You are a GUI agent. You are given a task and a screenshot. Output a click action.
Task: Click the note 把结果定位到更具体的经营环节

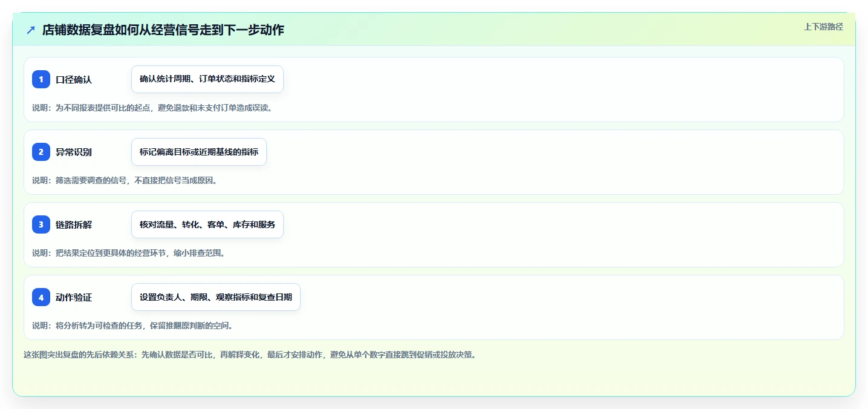click(128, 253)
